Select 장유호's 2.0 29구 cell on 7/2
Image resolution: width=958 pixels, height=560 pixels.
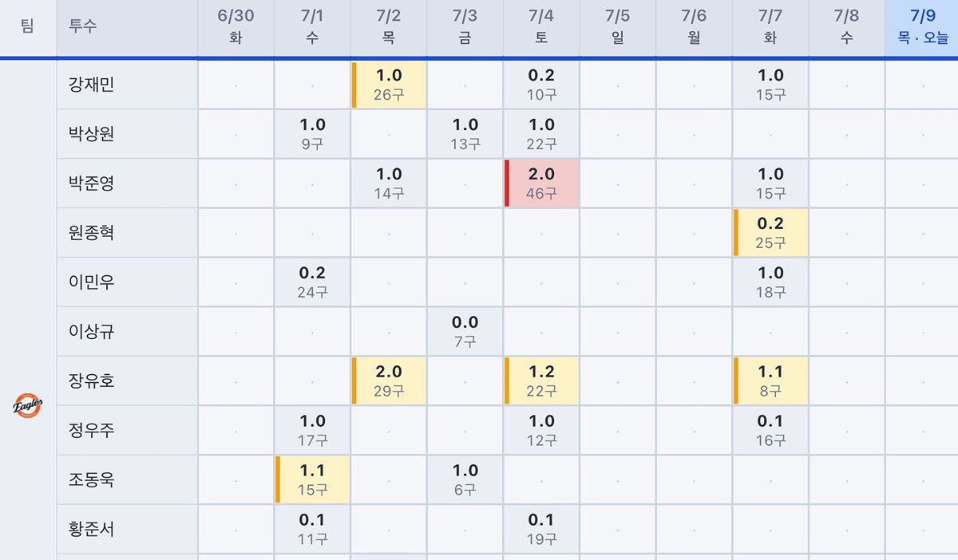(389, 381)
